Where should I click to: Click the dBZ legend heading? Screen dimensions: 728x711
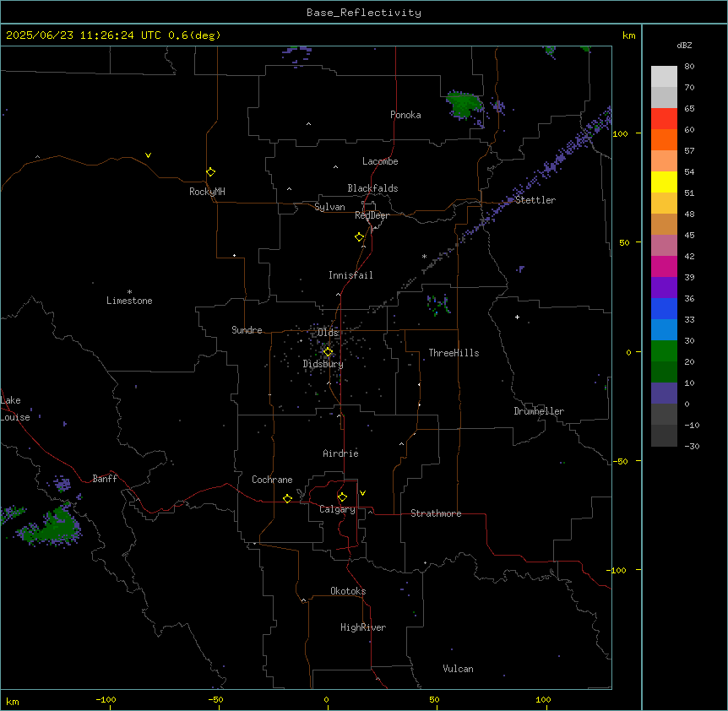(684, 46)
